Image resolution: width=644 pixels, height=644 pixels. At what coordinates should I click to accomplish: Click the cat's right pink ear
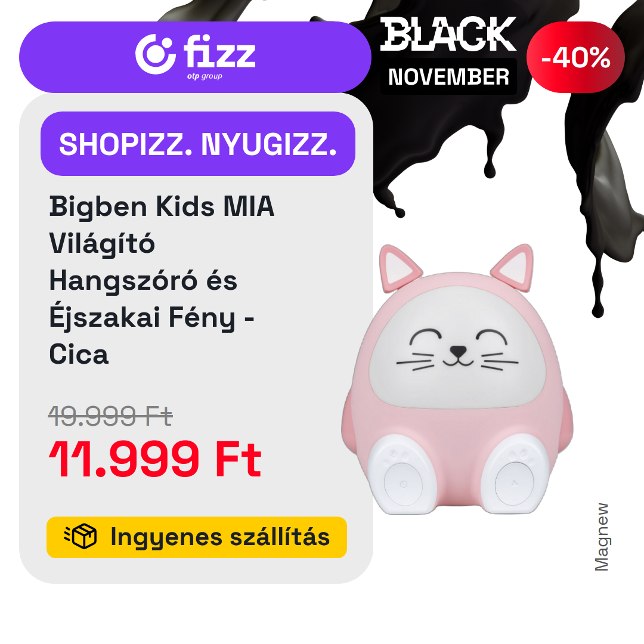(513, 266)
